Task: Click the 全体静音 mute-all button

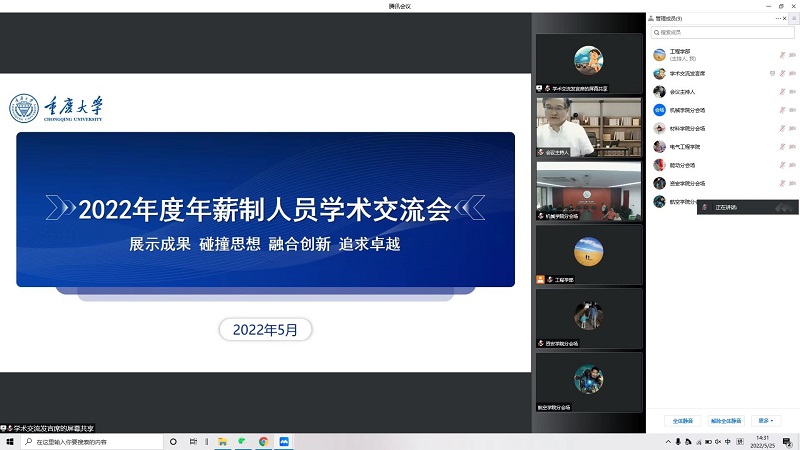Action: click(683, 421)
